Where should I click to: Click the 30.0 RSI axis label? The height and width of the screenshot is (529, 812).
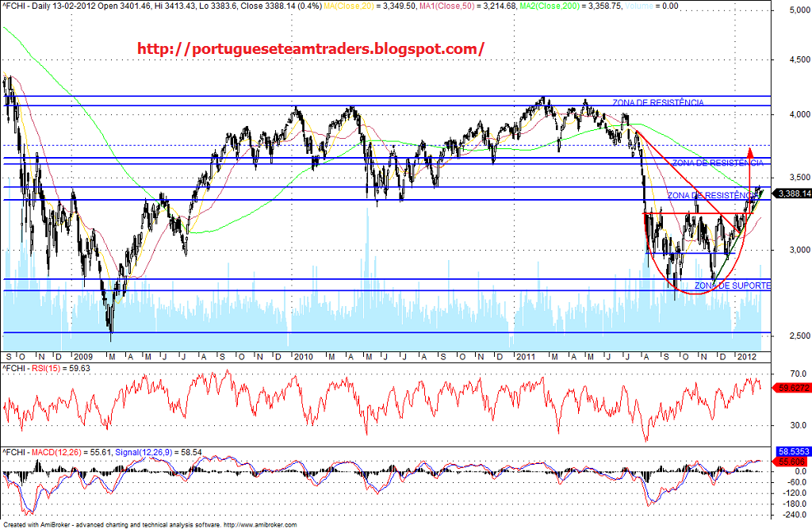798,425
